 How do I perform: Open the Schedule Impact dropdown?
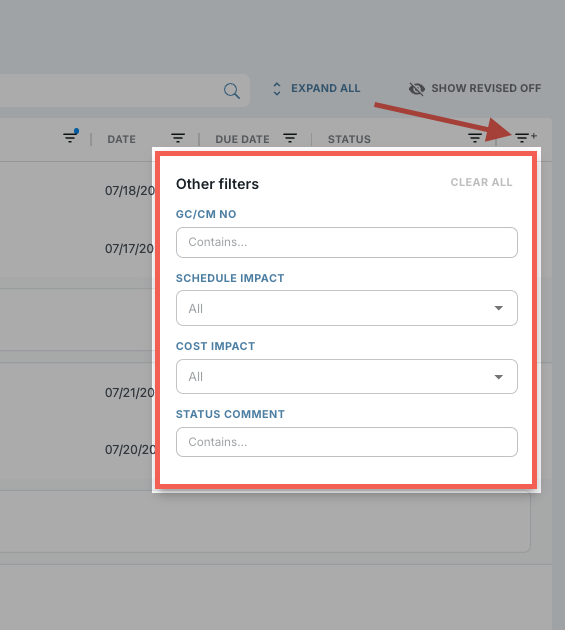click(x=347, y=308)
